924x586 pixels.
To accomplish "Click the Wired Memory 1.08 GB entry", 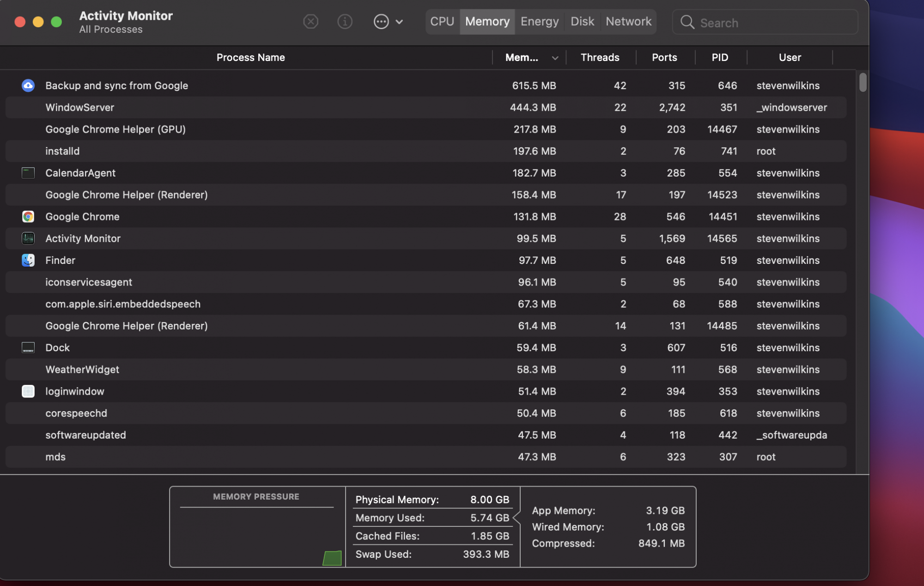I will tap(608, 527).
